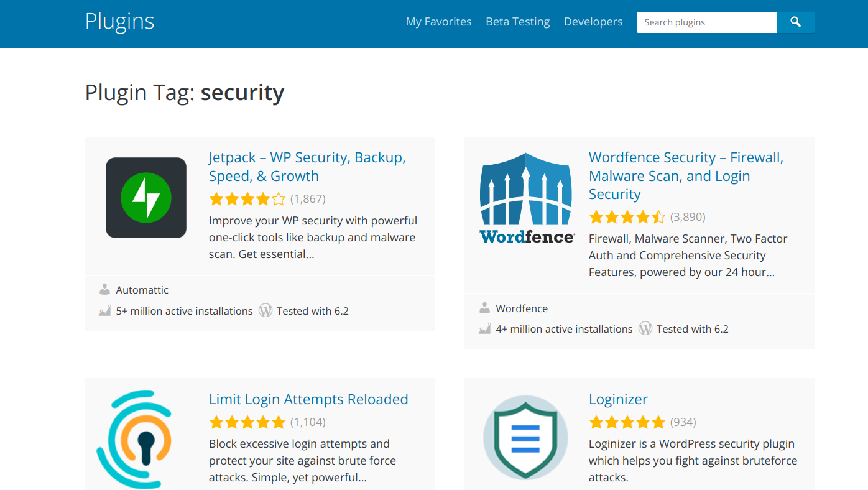Click the Wordfence author name

point(522,308)
